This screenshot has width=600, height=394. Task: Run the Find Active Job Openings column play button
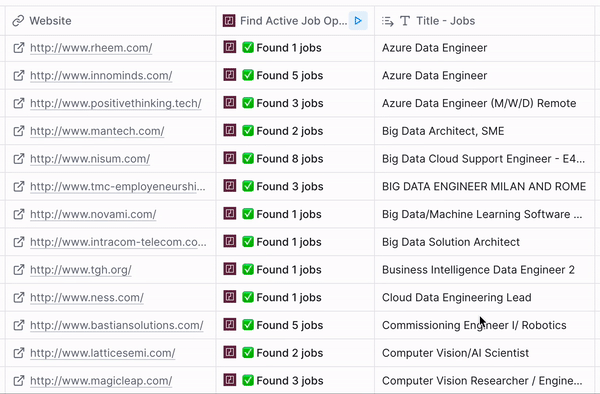tap(358, 21)
